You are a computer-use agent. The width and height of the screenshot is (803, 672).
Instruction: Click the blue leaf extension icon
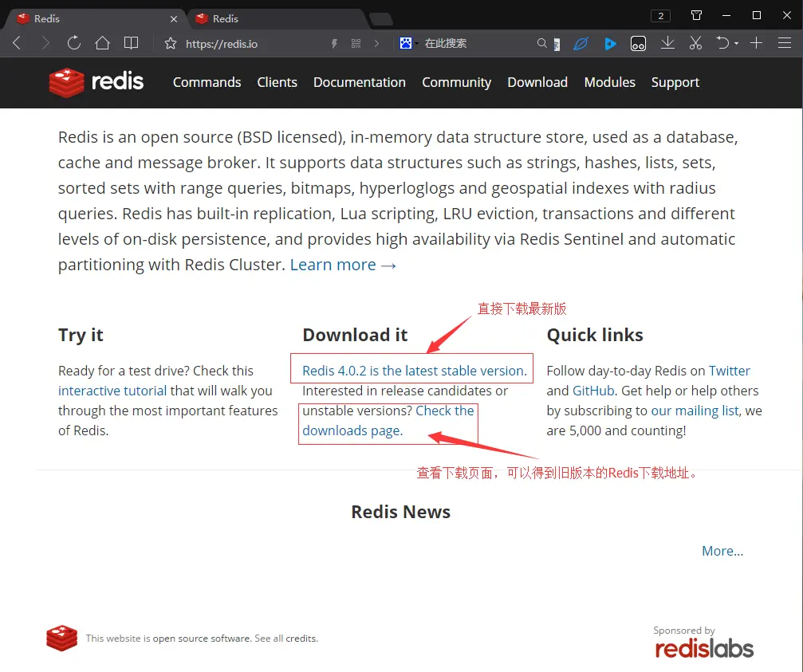[x=581, y=44]
